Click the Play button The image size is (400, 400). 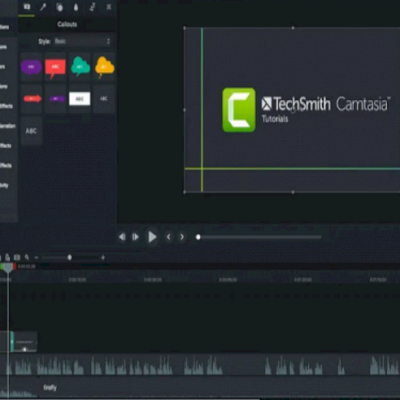click(152, 237)
